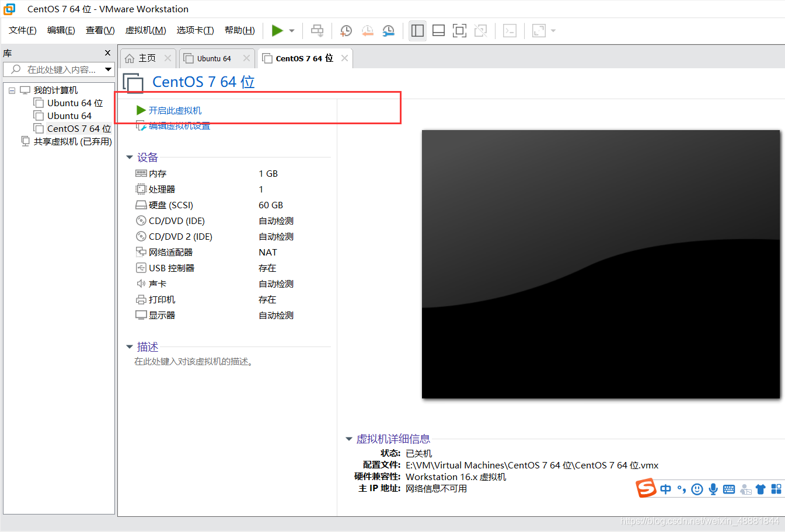The height and width of the screenshot is (532, 785).
Task: Open the power options dropdown arrow beside the play button
Action: coord(292,31)
